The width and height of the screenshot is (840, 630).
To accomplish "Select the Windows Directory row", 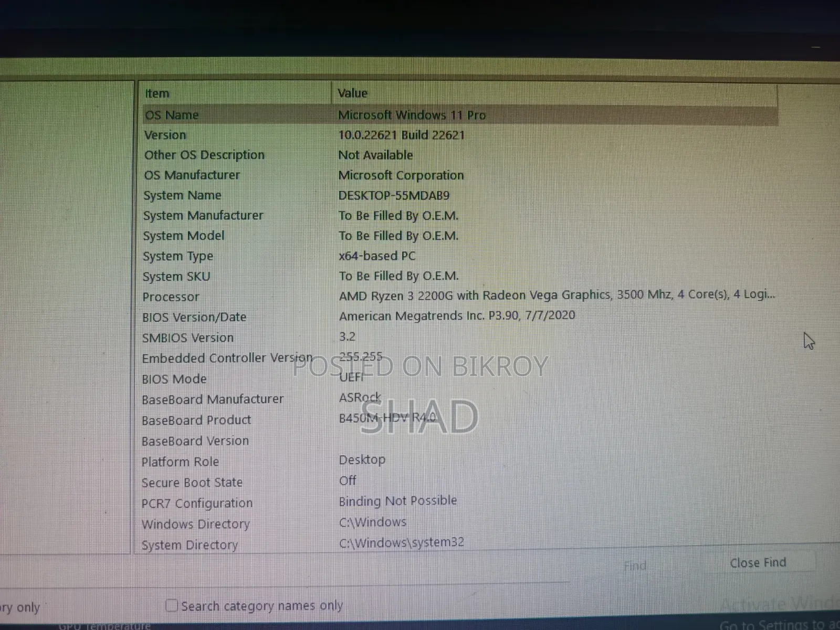I will [459, 523].
